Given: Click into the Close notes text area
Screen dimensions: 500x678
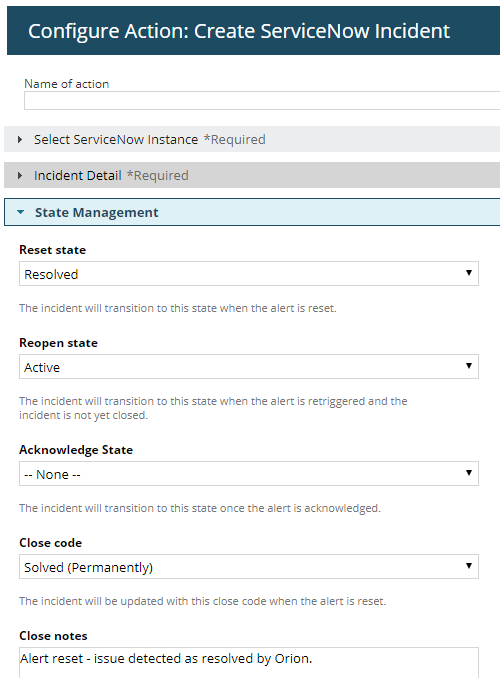Looking at the screenshot, I should coord(249,662).
